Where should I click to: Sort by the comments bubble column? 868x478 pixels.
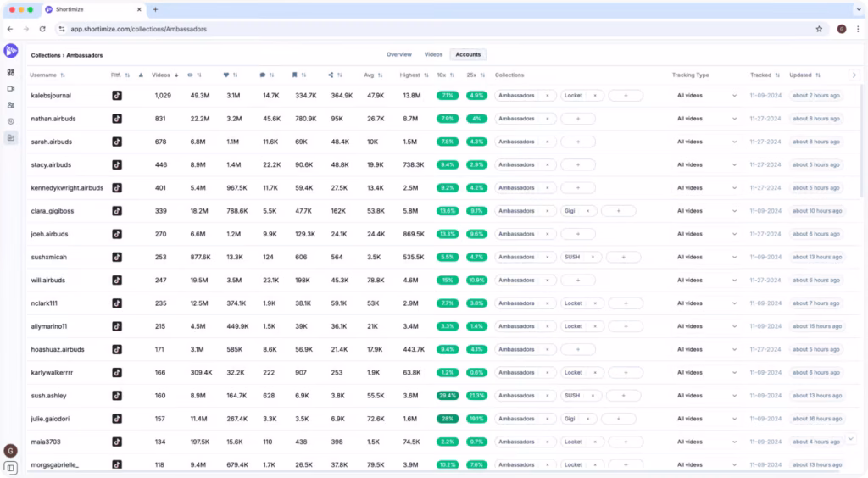click(262, 75)
